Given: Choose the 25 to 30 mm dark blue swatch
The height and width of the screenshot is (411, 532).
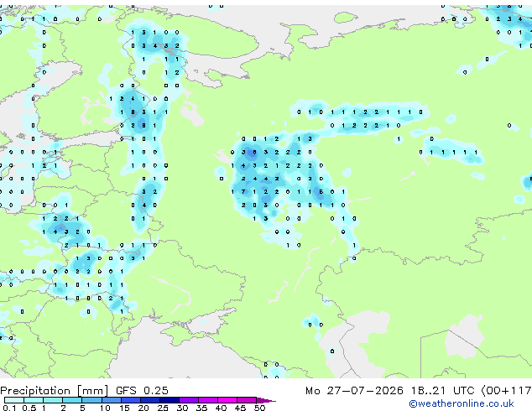Looking at the screenshot, I should coord(170,400).
